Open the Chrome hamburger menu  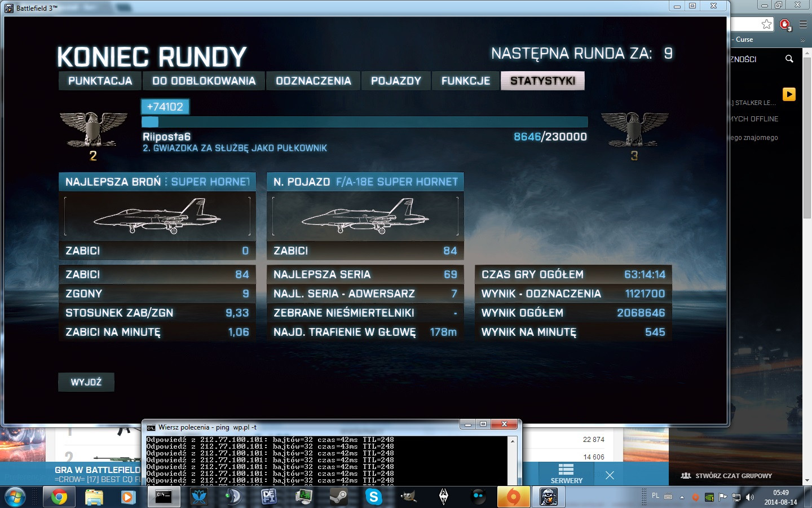tap(803, 24)
